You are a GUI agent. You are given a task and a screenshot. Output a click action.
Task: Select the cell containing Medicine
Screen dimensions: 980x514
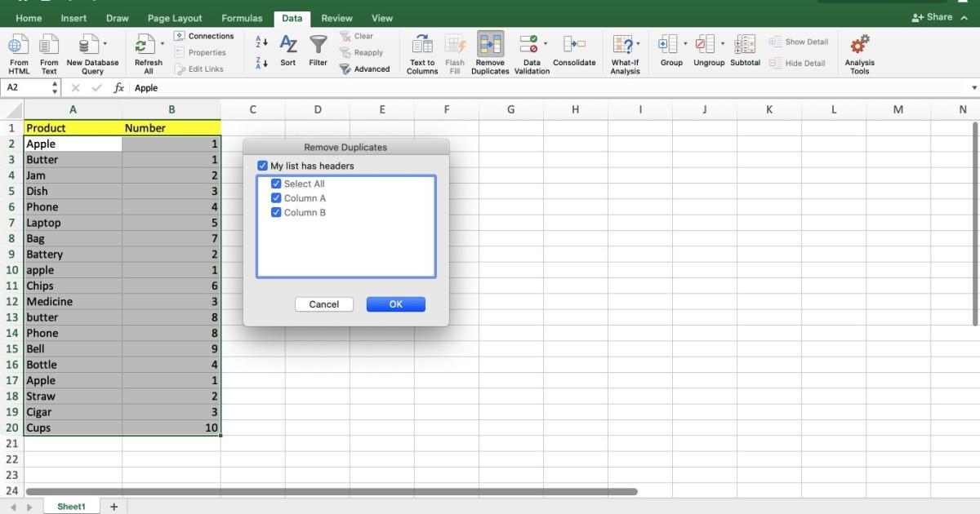[73, 302]
